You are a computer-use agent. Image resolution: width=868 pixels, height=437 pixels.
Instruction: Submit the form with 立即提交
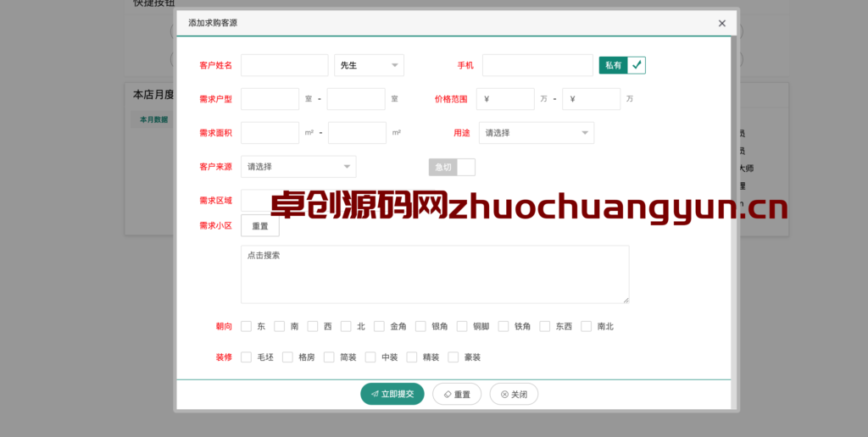click(x=392, y=394)
